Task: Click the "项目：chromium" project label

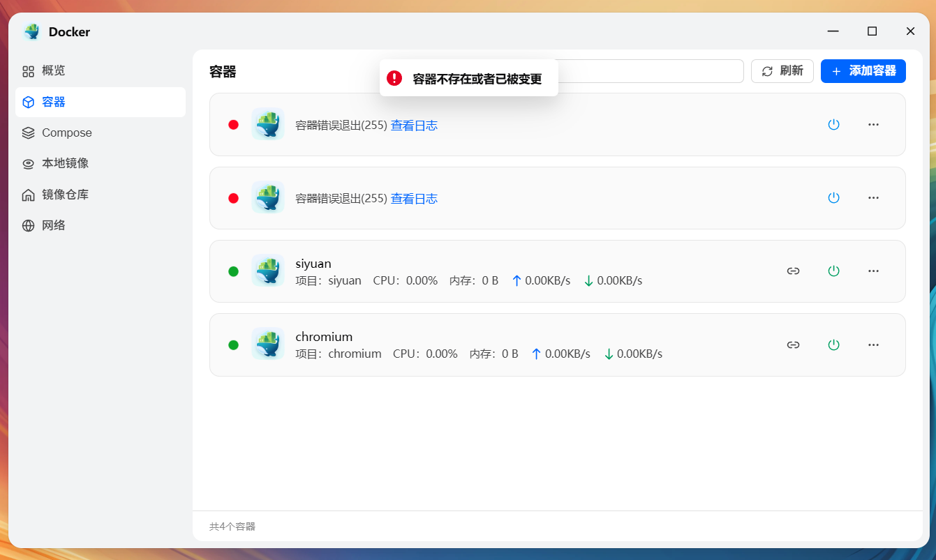Action: point(339,354)
